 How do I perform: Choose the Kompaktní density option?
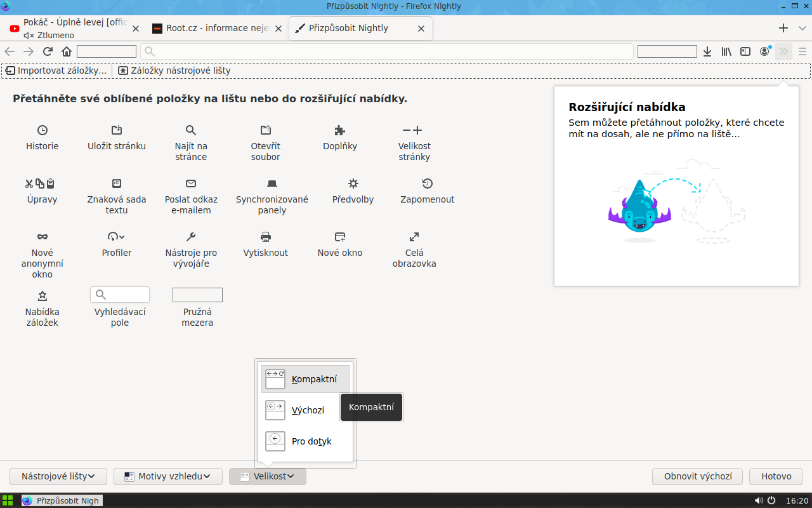click(x=305, y=379)
